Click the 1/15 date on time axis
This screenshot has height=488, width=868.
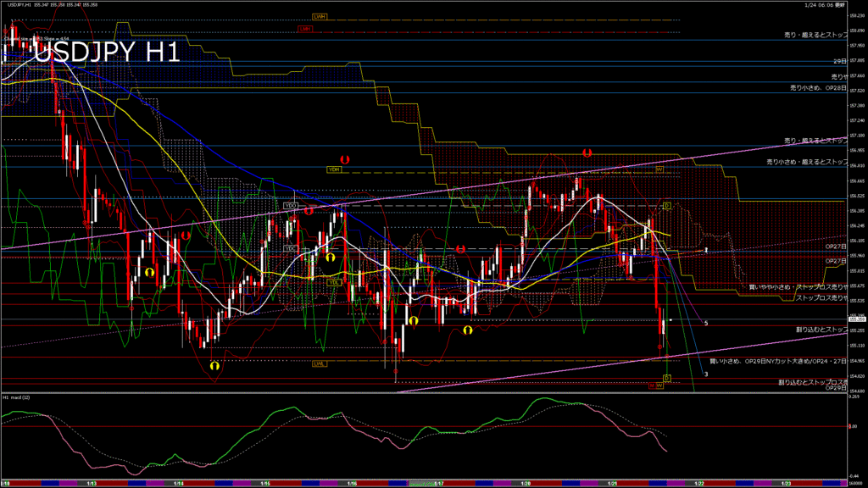click(x=265, y=484)
